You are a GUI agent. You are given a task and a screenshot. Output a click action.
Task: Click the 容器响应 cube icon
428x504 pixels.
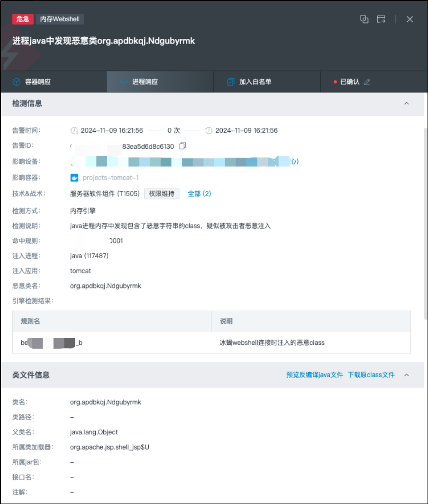tap(17, 82)
